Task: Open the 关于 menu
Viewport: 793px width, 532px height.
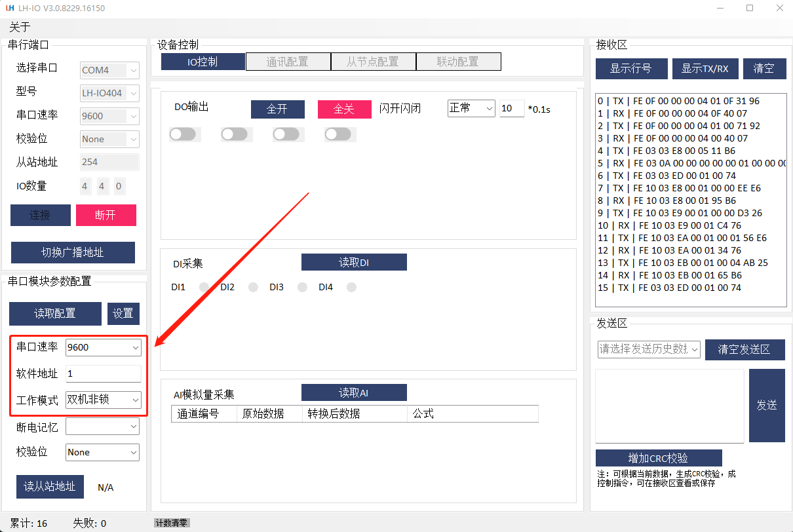Action: pos(20,27)
